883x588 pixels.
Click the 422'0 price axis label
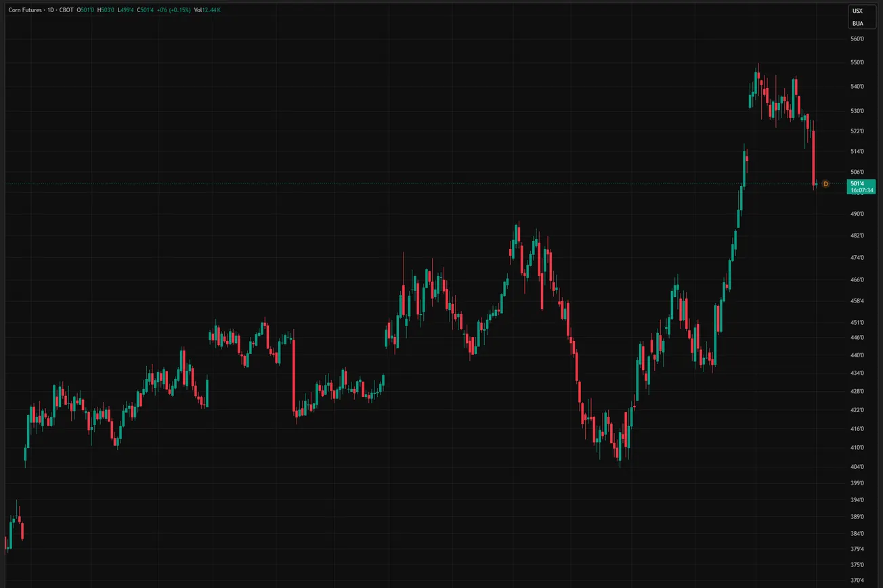click(x=857, y=410)
